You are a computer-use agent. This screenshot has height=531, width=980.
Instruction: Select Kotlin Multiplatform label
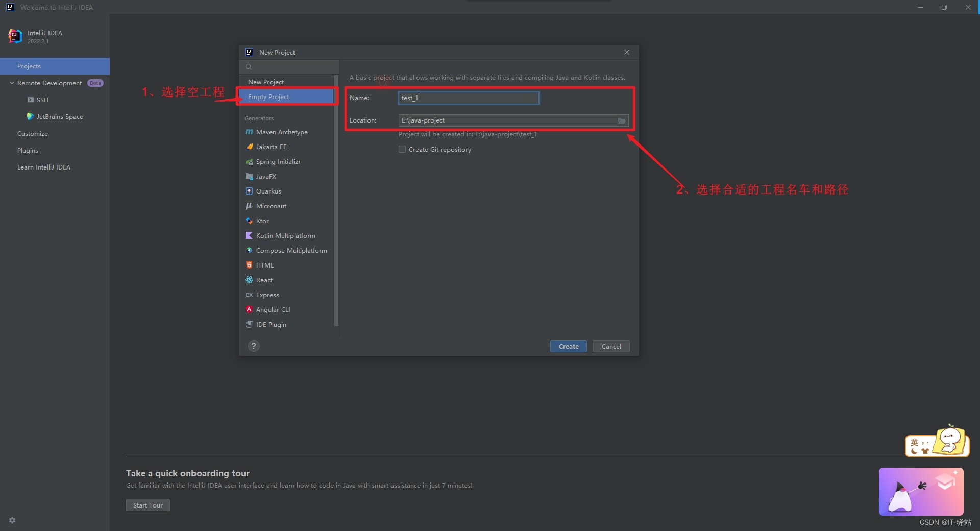286,235
